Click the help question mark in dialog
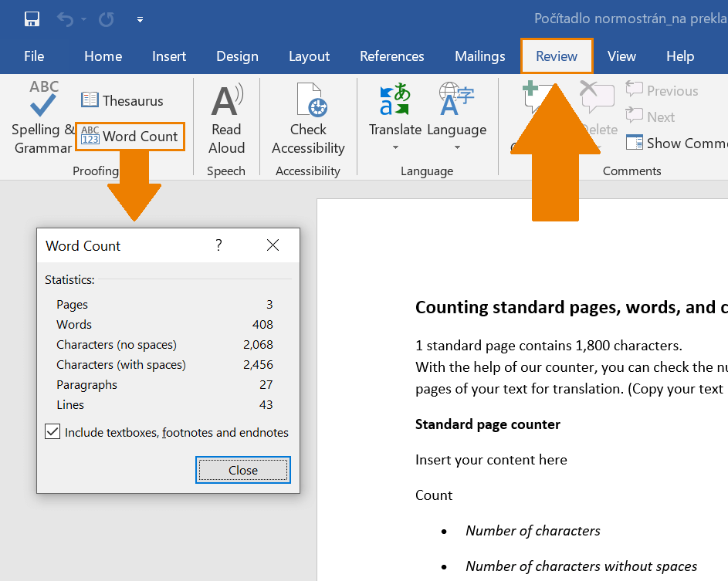This screenshot has width=728, height=581. point(218,245)
